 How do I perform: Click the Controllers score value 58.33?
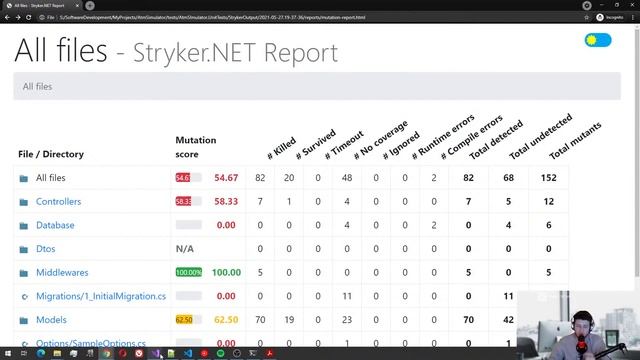coord(226,201)
